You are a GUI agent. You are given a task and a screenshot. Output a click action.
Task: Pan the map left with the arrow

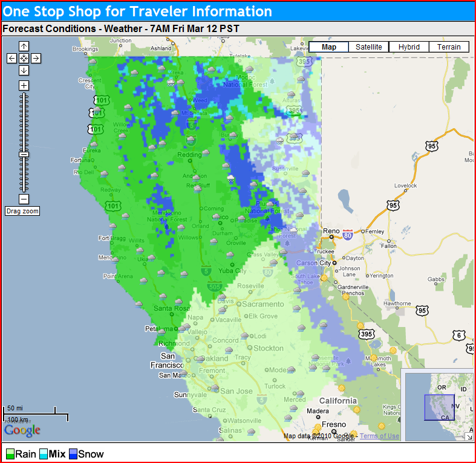[11, 58]
